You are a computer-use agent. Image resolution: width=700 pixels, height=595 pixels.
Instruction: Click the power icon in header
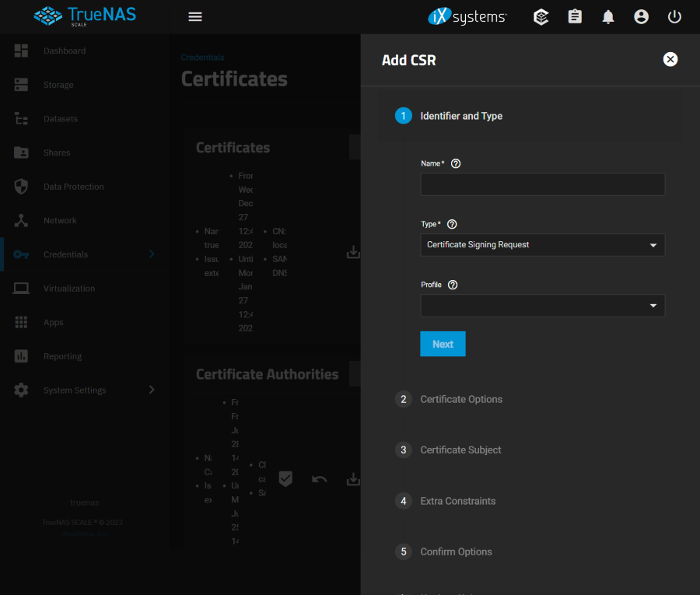(x=674, y=16)
